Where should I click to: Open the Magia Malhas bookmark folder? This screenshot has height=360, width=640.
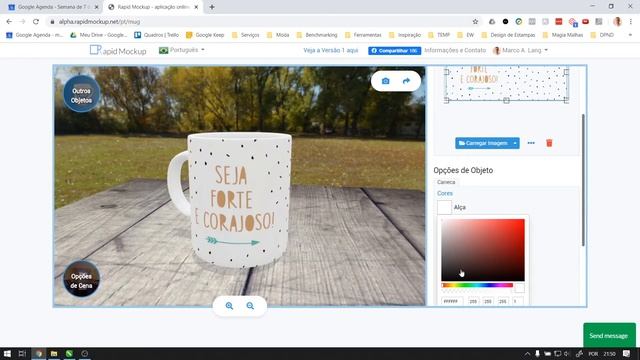pos(563,35)
